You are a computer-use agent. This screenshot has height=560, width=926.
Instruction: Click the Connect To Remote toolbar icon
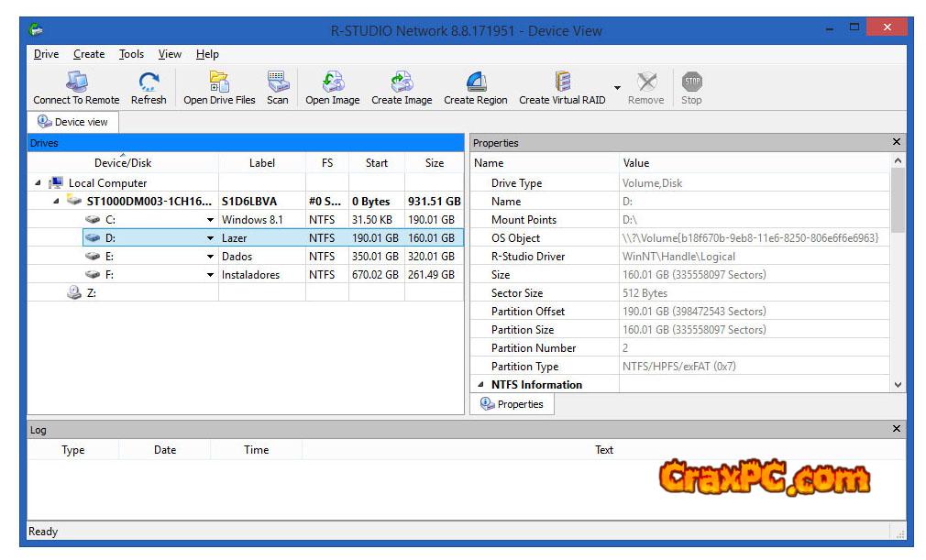coord(77,82)
